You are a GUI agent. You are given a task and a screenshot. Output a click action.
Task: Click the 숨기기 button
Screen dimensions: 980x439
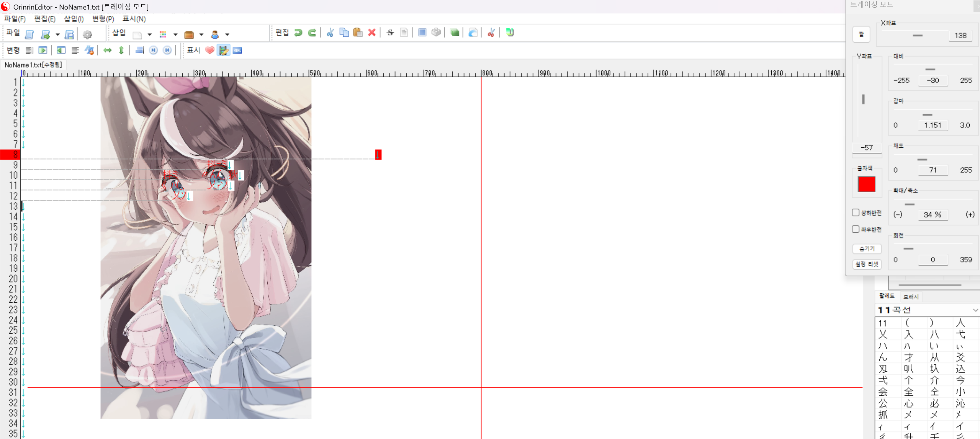(x=867, y=249)
